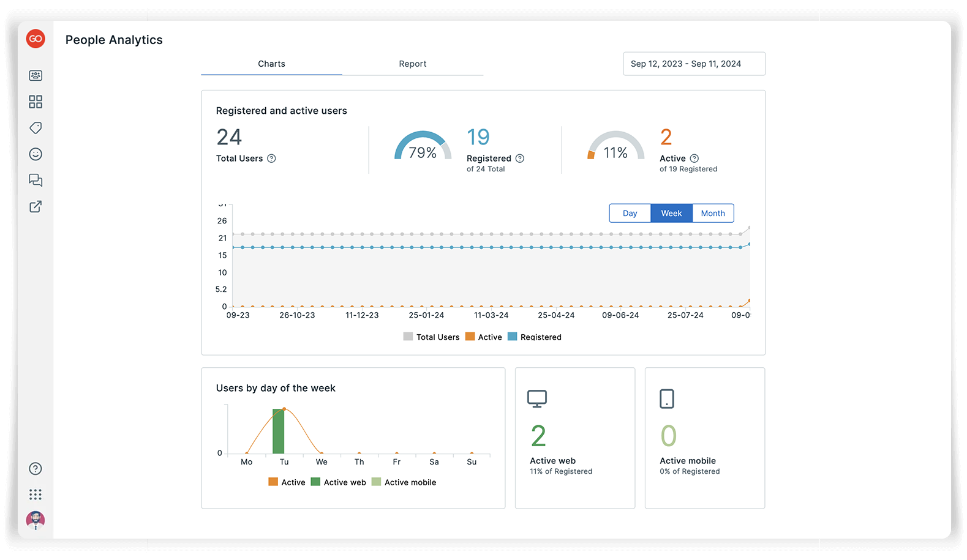Click the 25-01-24 axis label
967x560 pixels.
426,315
